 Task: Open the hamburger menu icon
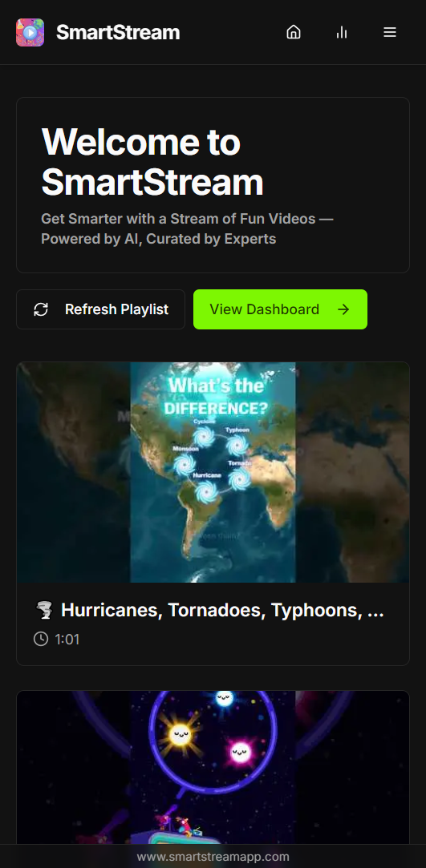pyautogui.click(x=390, y=32)
